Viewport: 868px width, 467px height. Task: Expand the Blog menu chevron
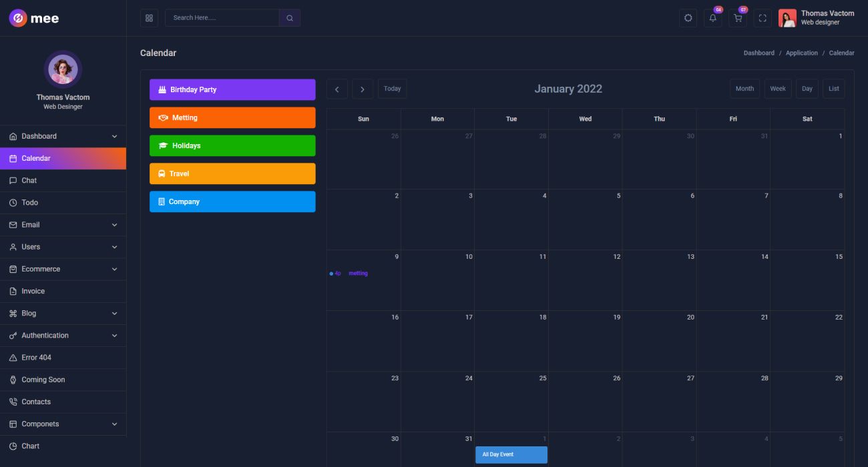point(114,314)
